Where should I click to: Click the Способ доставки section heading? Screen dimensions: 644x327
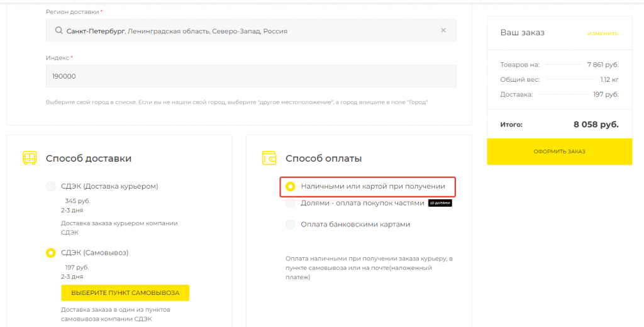pos(89,158)
